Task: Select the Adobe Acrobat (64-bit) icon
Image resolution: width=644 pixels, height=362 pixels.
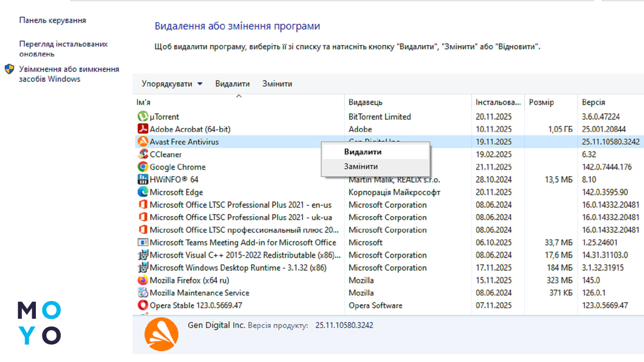Action: (143, 129)
